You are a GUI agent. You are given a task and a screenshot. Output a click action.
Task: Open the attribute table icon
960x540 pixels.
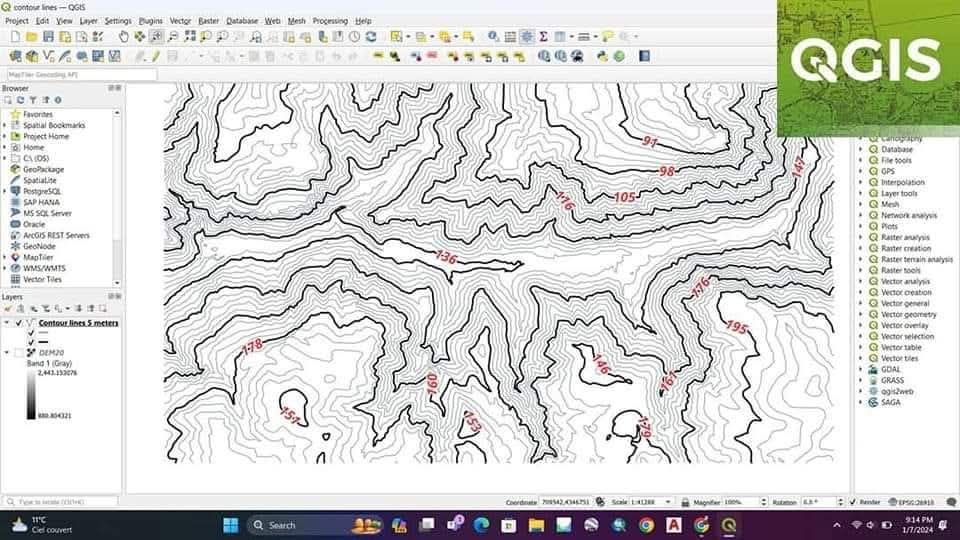[510, 37]
